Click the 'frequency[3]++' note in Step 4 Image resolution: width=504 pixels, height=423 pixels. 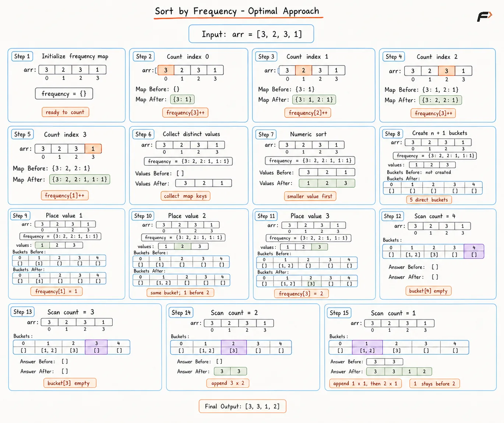(x=433, y=113)
